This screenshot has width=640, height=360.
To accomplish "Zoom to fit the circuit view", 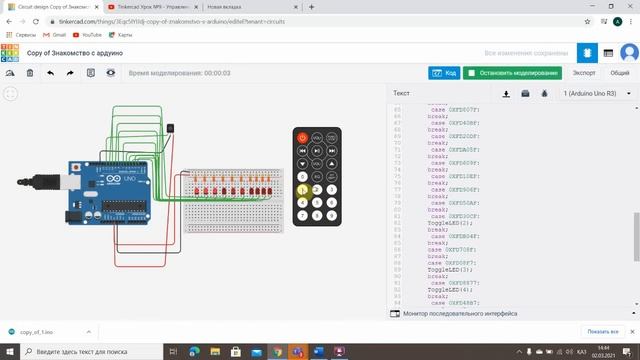I will [11, 93].
